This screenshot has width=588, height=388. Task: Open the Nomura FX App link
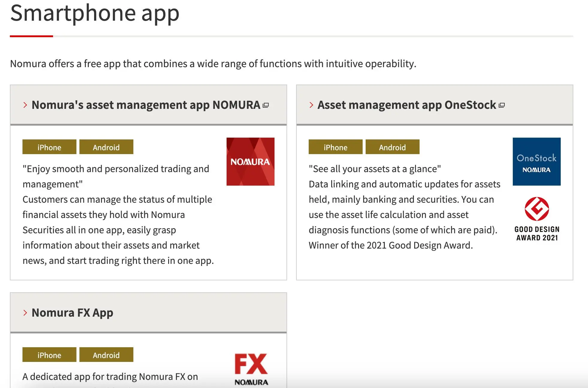click(73, 313)
